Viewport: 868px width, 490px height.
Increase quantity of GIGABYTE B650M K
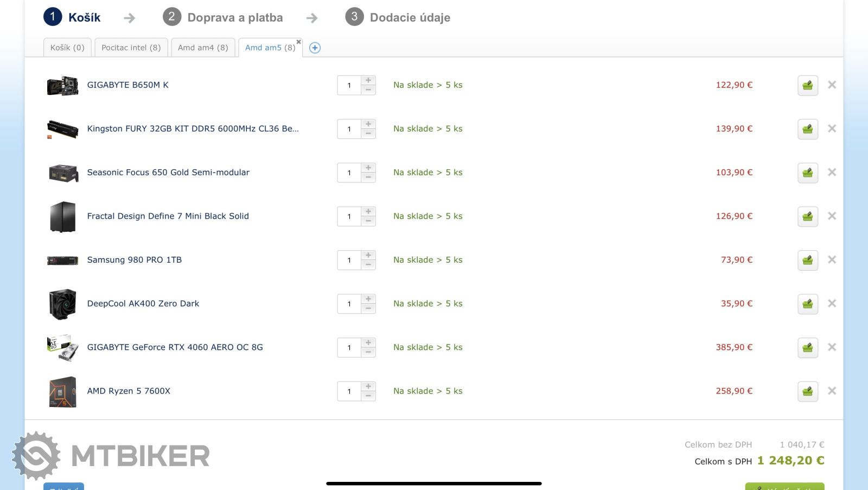click(x=368, y=80)
